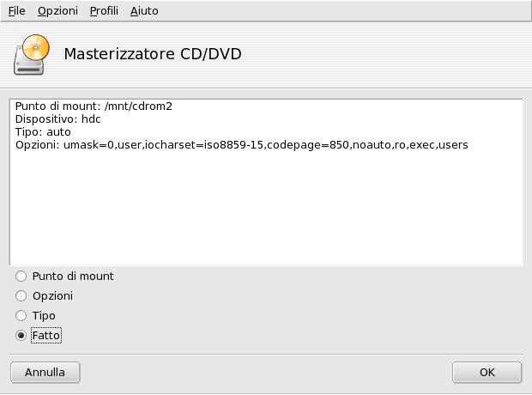Click the users option at line end
Viewport: 532px width, 395px height.
tap(453, 145)
